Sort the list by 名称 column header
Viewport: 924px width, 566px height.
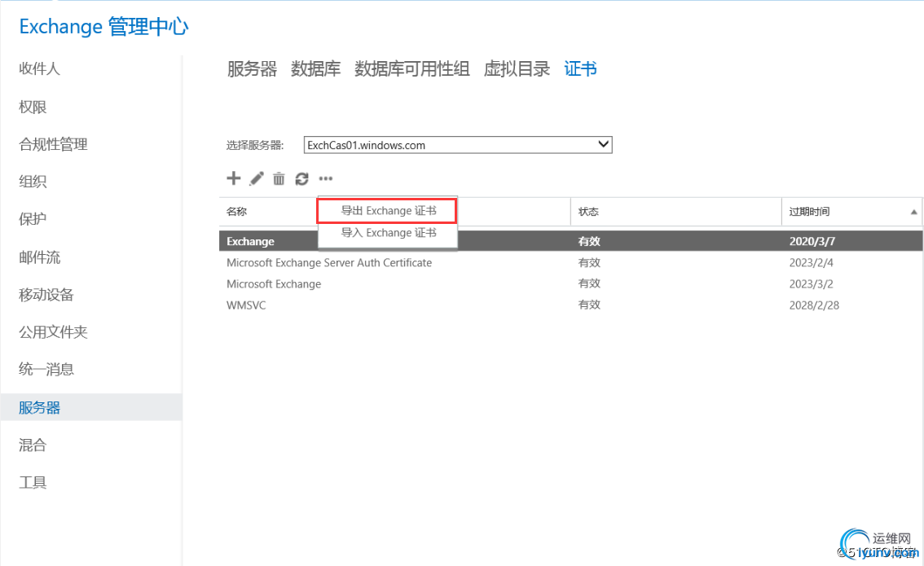pos(237,212)
